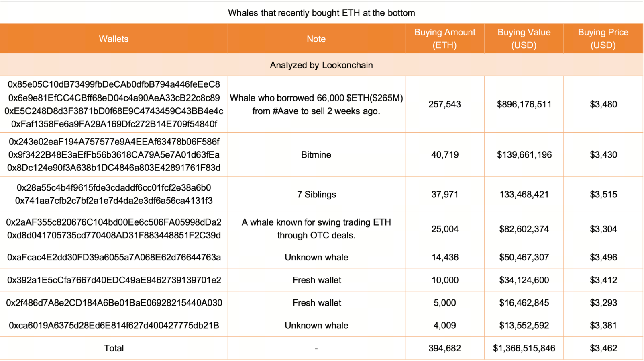The width and height of the screenshot is (644, 361).
Task: Click wallet address 0x243e02eaF194A757577e9A4EEAf63478b06F586f
Action: pos(114,142)
